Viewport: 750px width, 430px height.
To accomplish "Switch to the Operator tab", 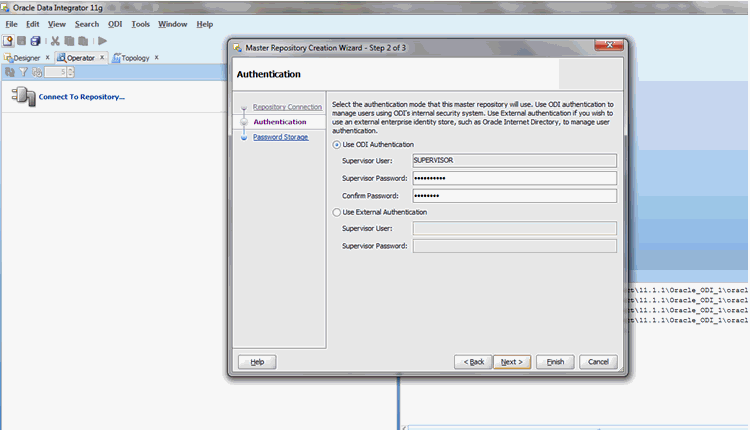I will pyautogui.click(x=80, y=58).
